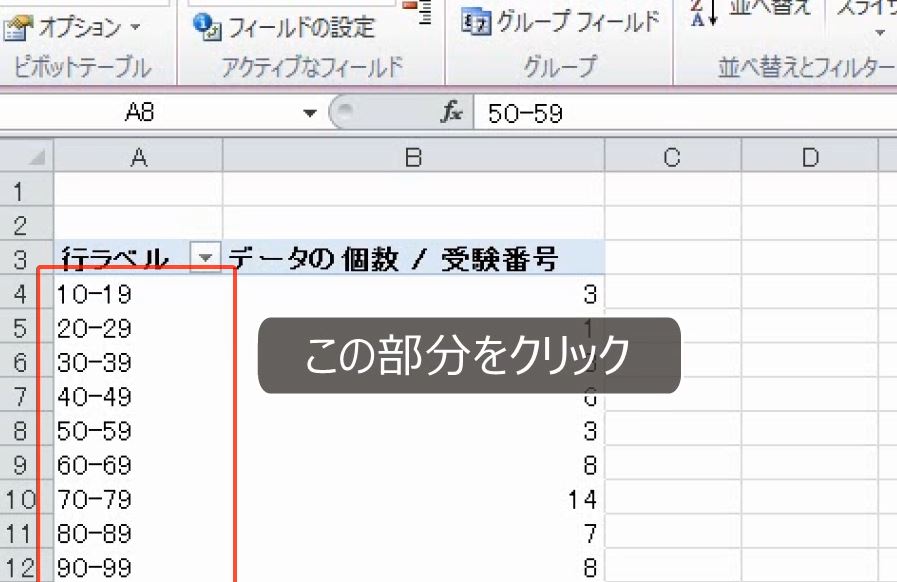Select row 8 header
897x582 pixels.
point(26,430)
